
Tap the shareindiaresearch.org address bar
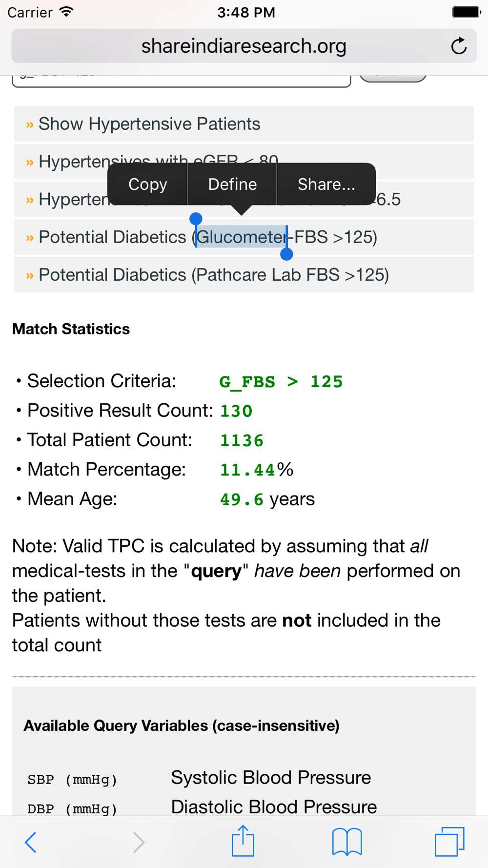[244, 46]
